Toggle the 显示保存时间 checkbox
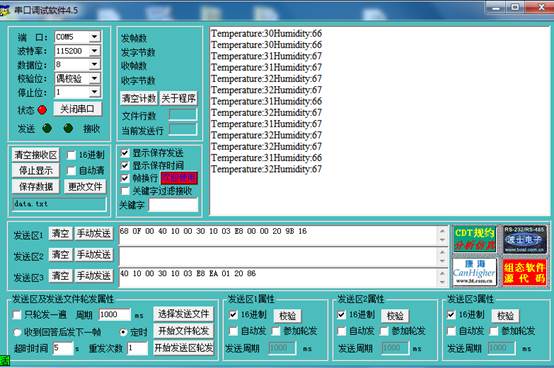Viewport: 554px width, 368px height. click(x=125, y=165)
